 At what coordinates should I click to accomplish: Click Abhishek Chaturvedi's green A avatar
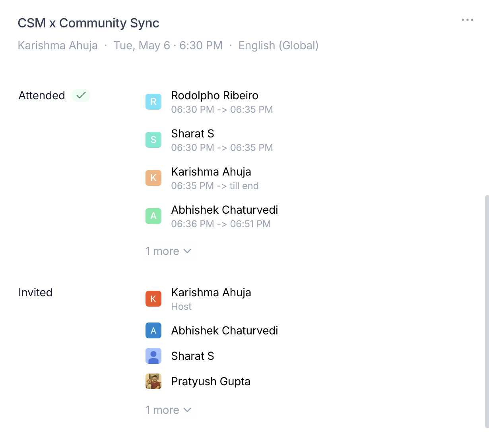click(153, 216)
